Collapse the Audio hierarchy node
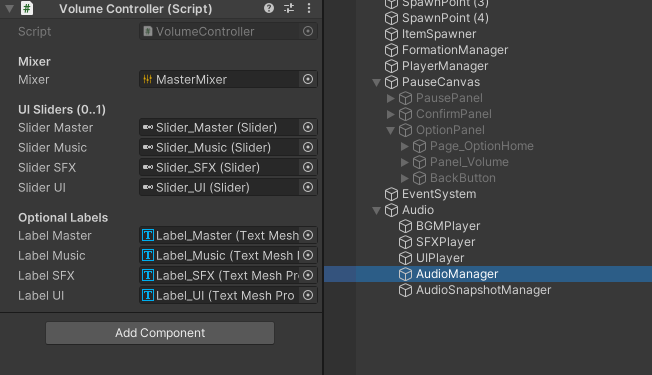 tap(376, 210)
